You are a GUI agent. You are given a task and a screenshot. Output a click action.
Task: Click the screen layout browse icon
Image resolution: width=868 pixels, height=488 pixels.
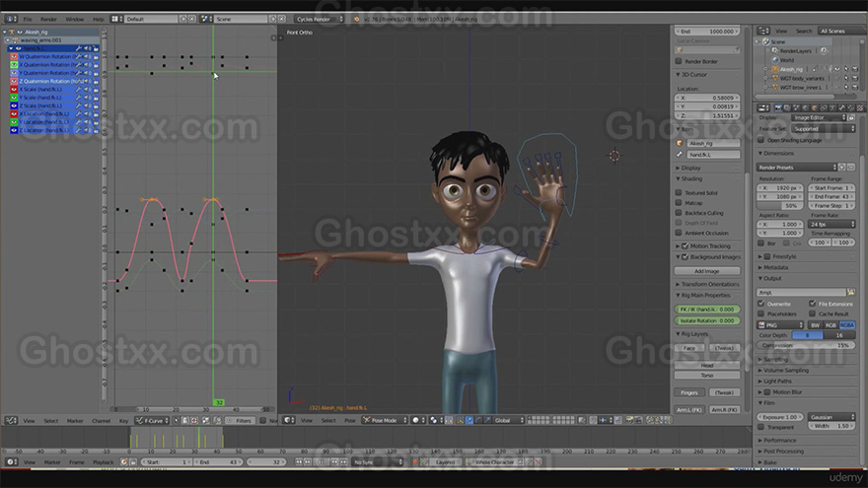coord(115,19)
